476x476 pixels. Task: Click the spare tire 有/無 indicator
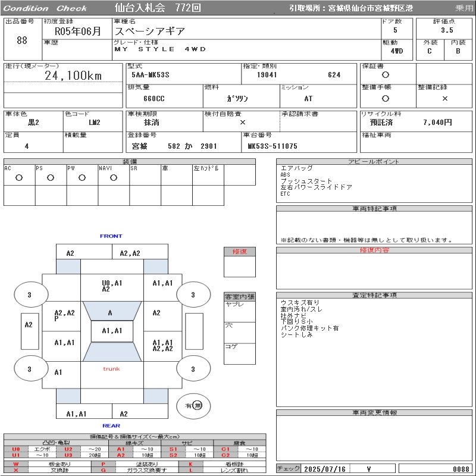pos(193,405)
